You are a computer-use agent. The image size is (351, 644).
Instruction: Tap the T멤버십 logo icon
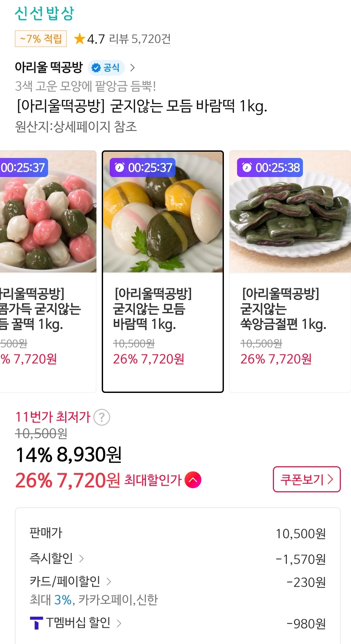(x=36, y=623)
